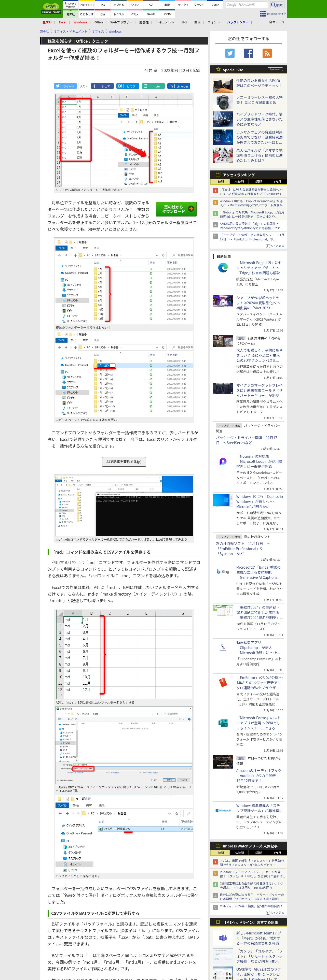
Task: Open the 生成AI category link
Action: 47,22
